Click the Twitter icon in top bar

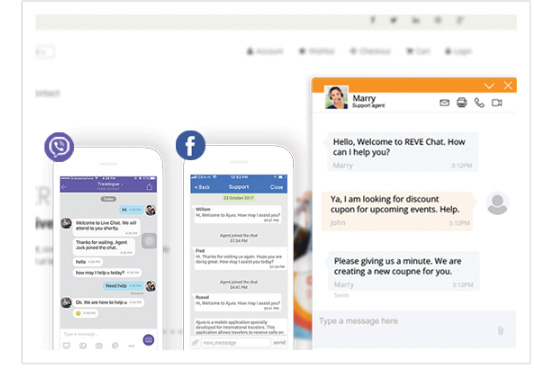tap(393, 20)
